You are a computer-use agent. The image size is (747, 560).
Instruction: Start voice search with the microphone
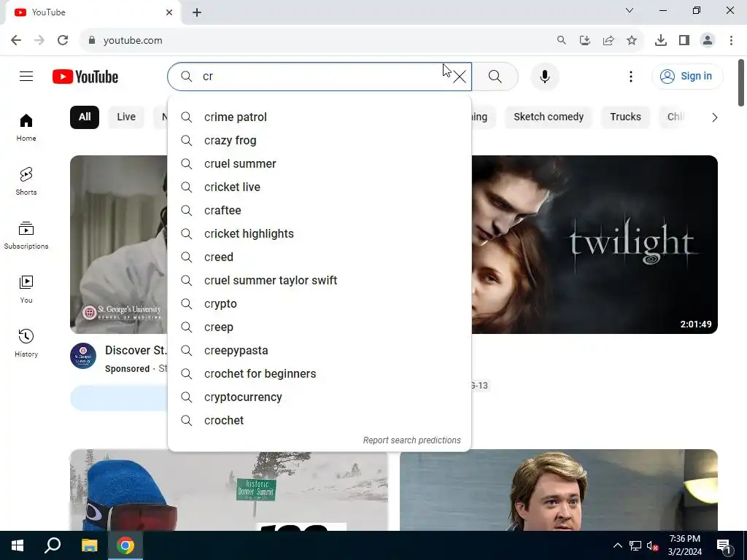click(x=544, y=76)
